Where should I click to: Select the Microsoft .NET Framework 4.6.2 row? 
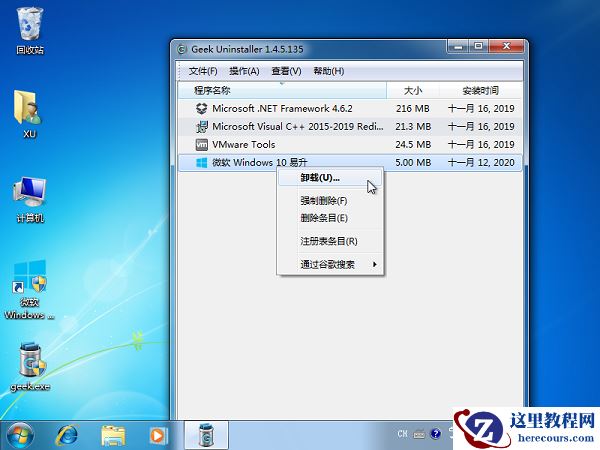(x=350, y=109)
